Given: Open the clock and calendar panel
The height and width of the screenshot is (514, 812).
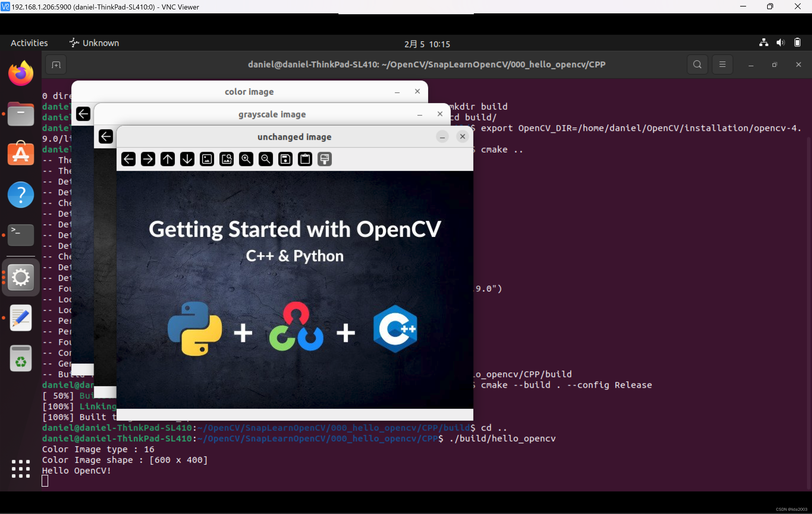Looking at the screenshot, I should pyautogui.click(x=427, y=44).
